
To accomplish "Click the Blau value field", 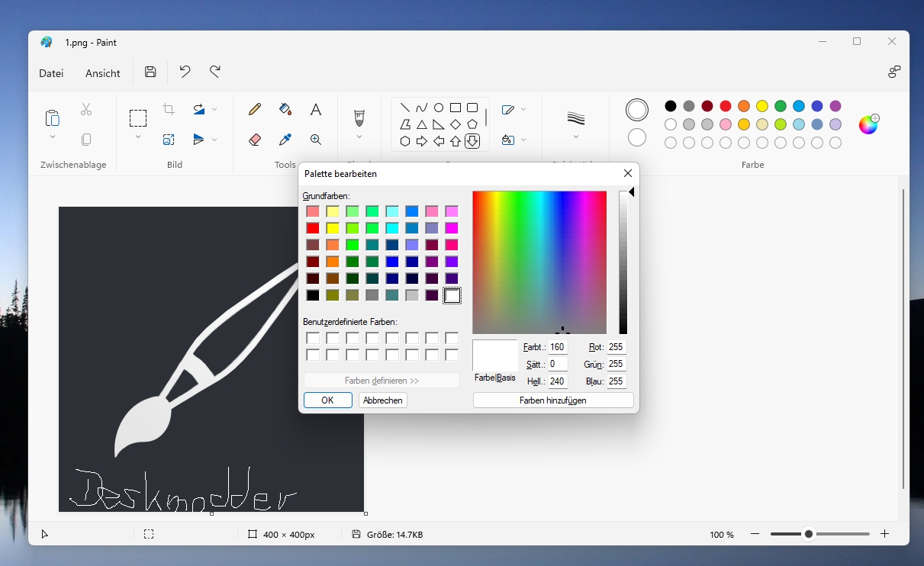I will point(617,381).
